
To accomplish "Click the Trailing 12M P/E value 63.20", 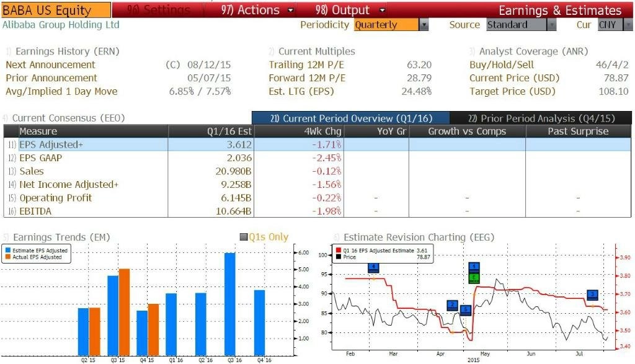I will [x=419, y=64].
